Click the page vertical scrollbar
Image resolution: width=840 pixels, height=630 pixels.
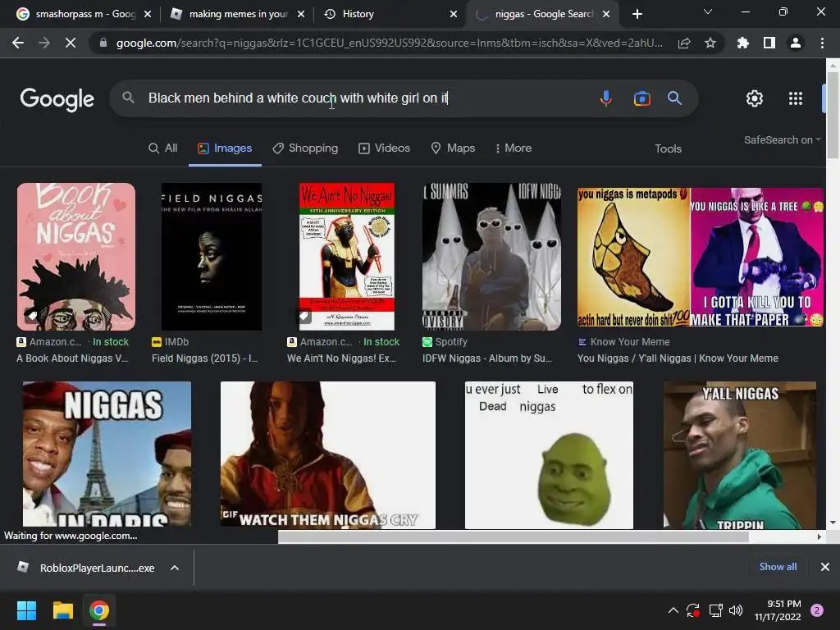tap(833, 115)
